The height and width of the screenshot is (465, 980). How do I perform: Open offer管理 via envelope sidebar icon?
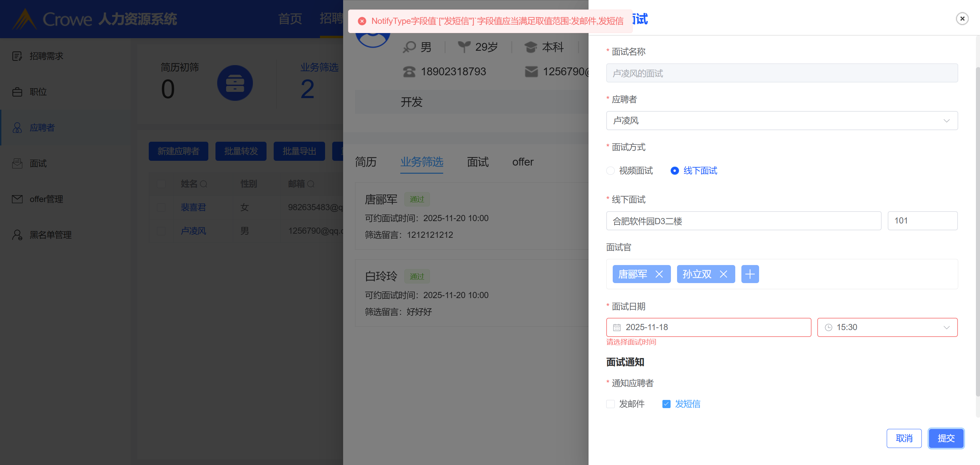pos(17,199)
